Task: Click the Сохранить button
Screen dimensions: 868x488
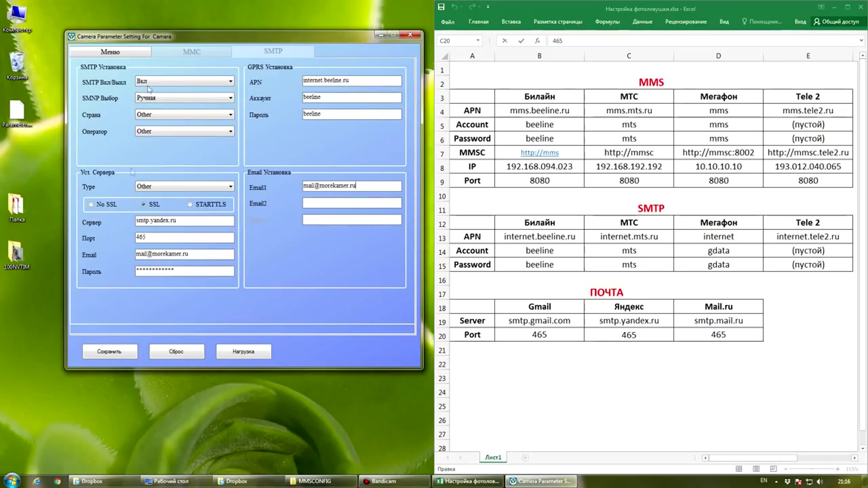Action: pyautogui.click(x=110, y=351)
